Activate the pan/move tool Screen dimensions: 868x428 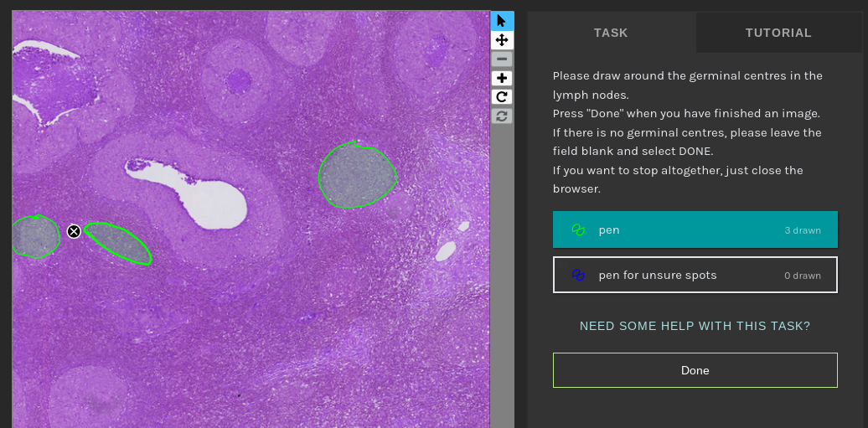pyautogui.click(x=502, y=40)
